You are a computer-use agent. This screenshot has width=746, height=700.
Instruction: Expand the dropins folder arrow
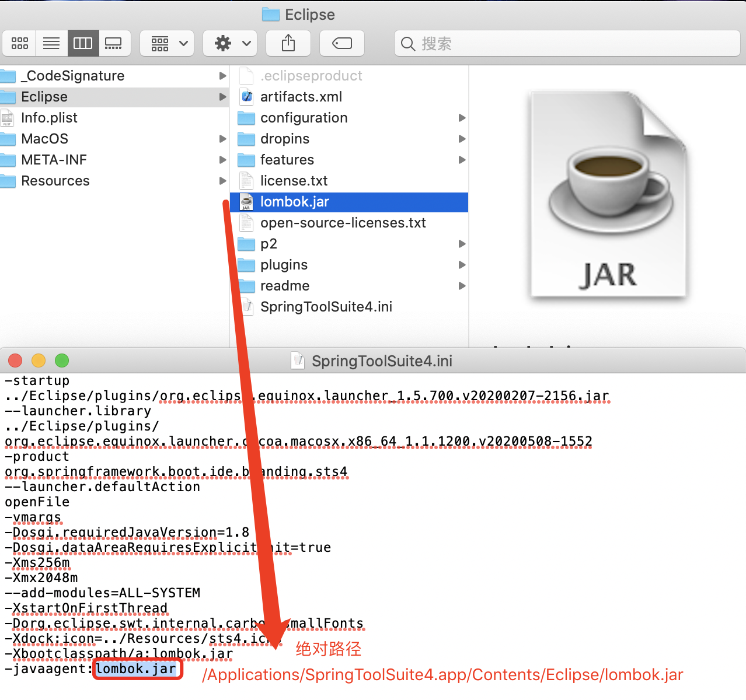[462, 139]
